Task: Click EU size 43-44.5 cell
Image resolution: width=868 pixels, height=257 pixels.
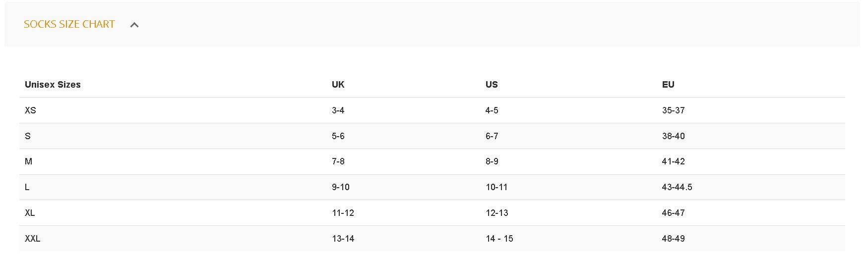Action: point(677,187)
